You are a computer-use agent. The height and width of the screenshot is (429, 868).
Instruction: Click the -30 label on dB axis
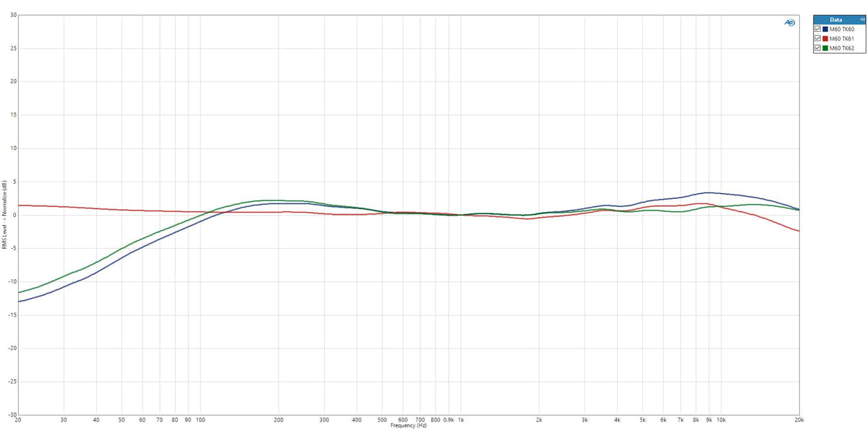12,415
